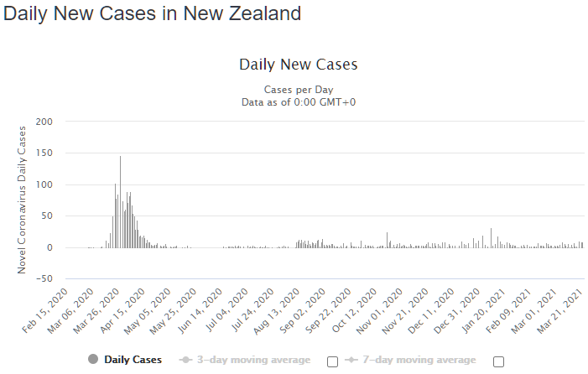
Task: Tick the checkbox after 3-day moving average
Action: 332,361
